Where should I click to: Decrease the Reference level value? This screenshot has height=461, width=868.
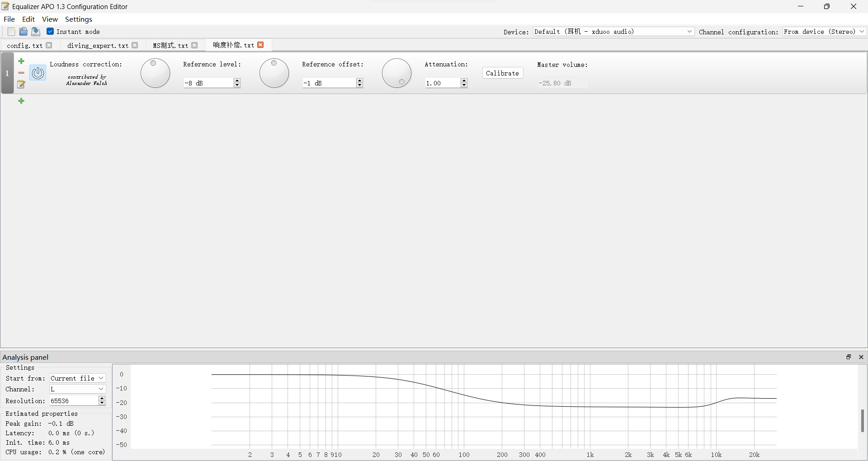[237, 85]
